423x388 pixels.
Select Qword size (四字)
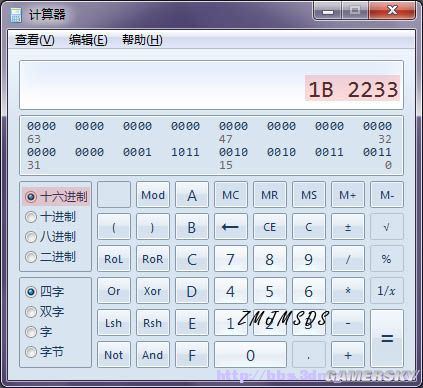[x=44, y=292]
